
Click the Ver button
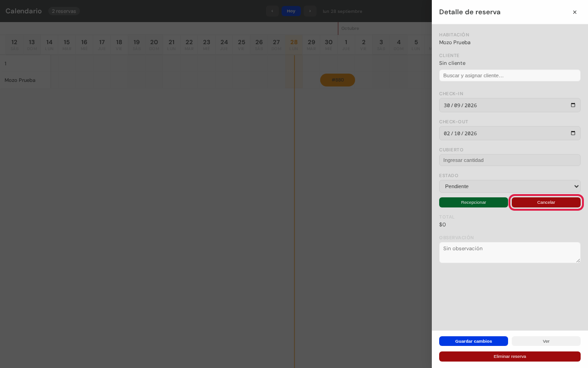(546, 341)
